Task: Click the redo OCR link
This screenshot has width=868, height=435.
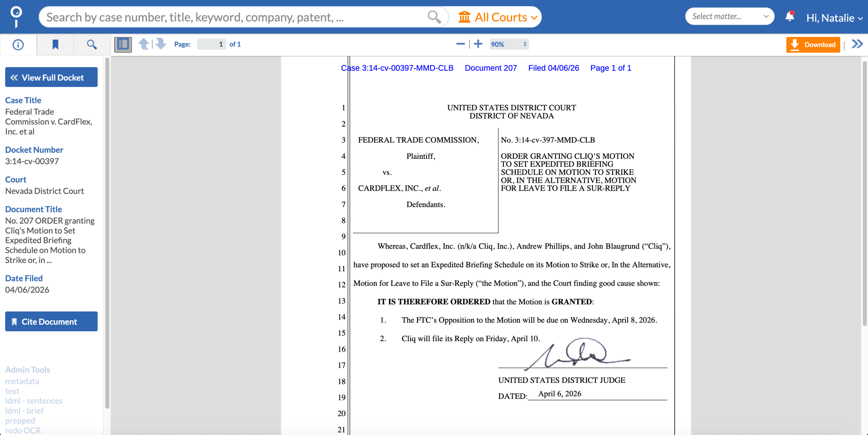Action: pos(23,430)
